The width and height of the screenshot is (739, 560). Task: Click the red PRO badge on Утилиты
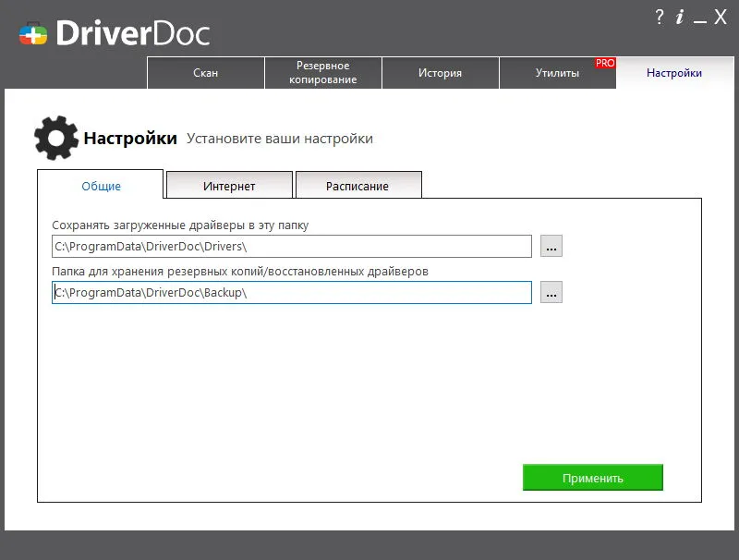(605, 63)
